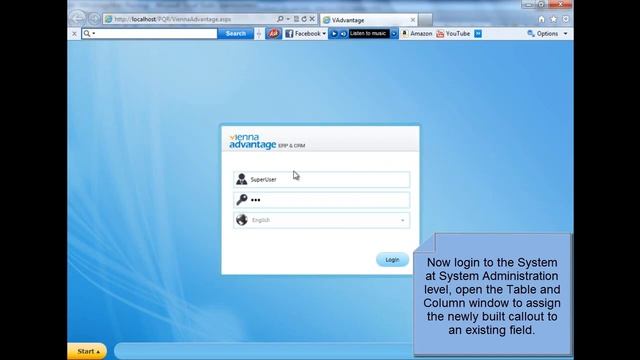Viewport: 640px width, 360px height.
Task: Click the browser Back arrow button
Action: (77, 18)
